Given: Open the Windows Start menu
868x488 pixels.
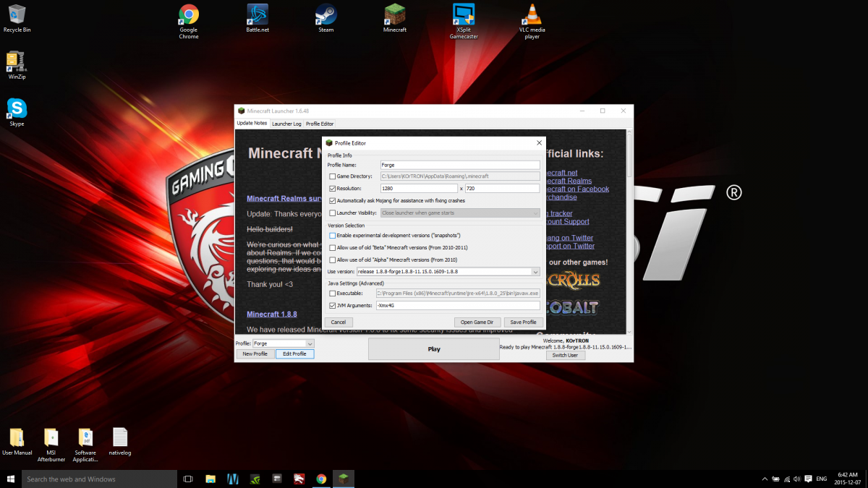Looking at the screenshot, I should [11, 479].
